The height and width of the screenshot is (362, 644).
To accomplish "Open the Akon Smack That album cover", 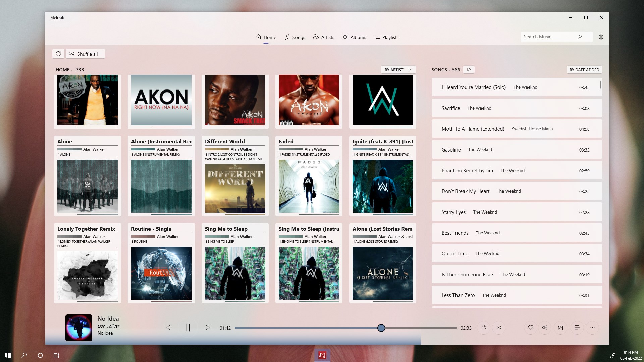I will [x=235, y=100].
